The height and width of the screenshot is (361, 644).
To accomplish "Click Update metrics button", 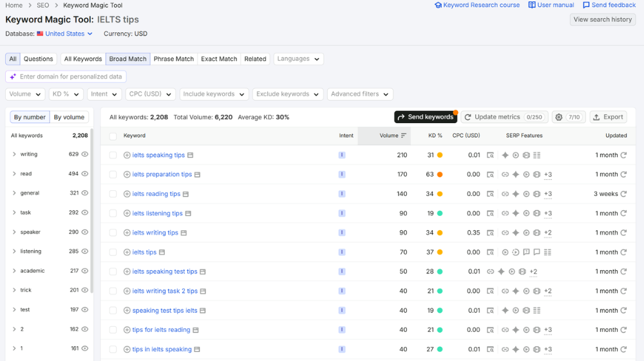I will click(x=504, y=117).
